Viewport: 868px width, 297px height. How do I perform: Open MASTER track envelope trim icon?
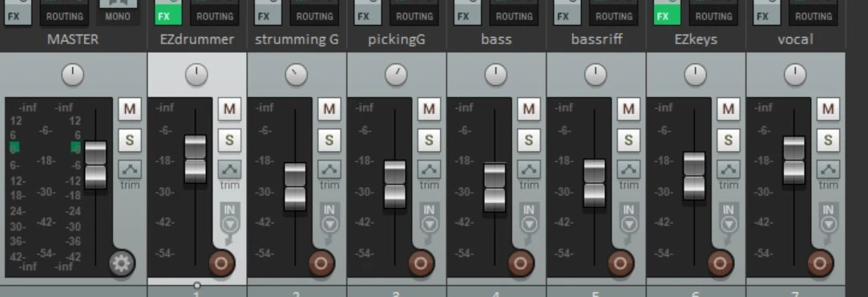coord(130,169)
